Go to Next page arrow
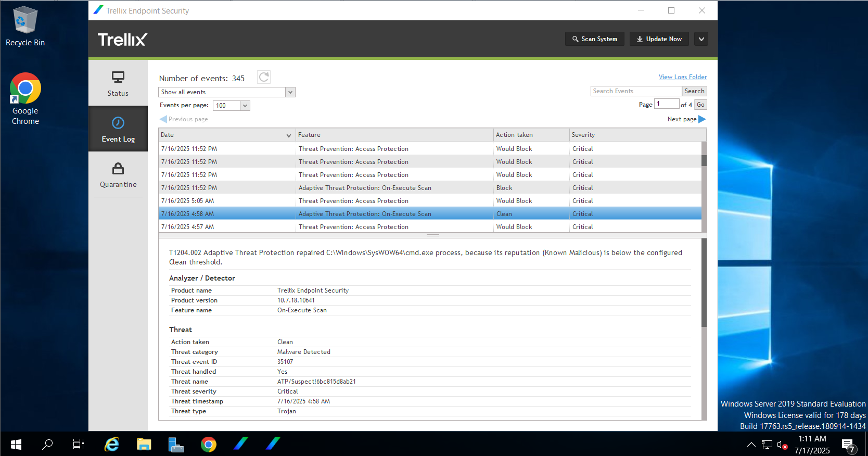The image size is (868, 456). click(702, 119)
